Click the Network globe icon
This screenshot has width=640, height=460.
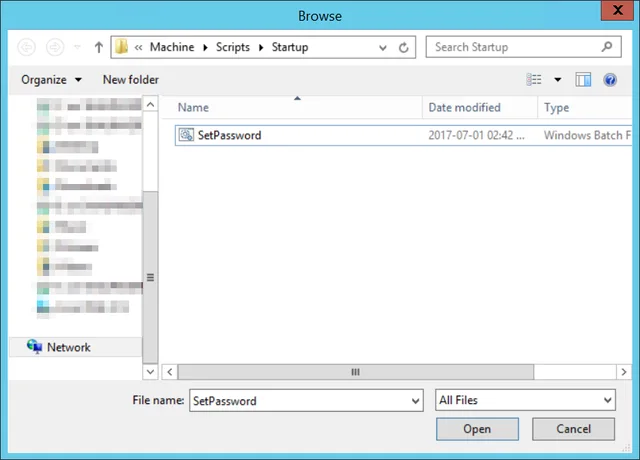34,346
